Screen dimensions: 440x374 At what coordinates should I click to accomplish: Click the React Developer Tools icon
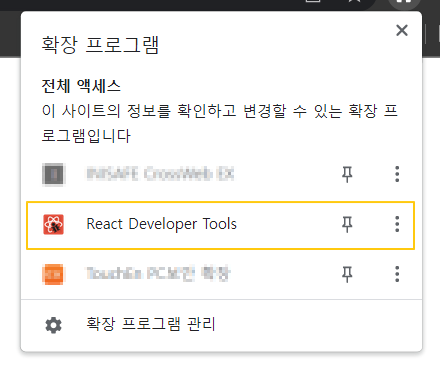(53, 224)
